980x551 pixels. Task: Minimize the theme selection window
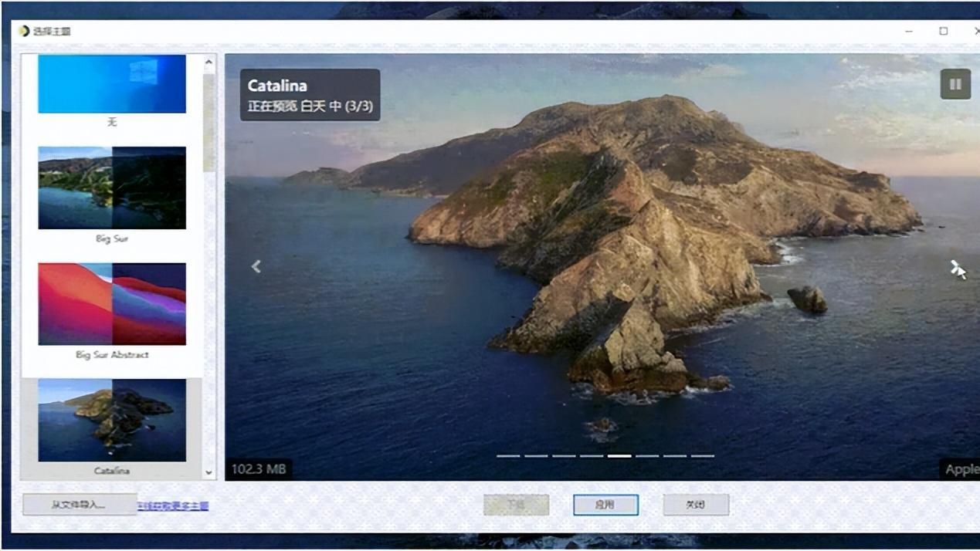click(909, 31)
